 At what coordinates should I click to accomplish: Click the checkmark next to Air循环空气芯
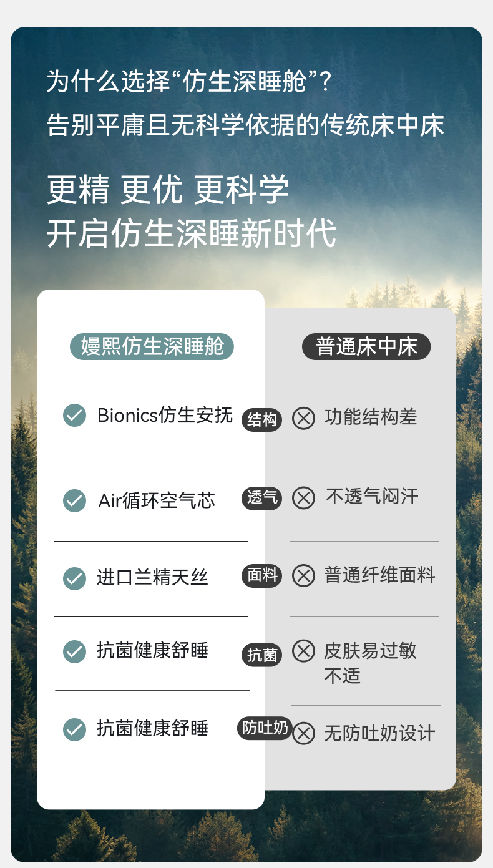click(74, 500)
